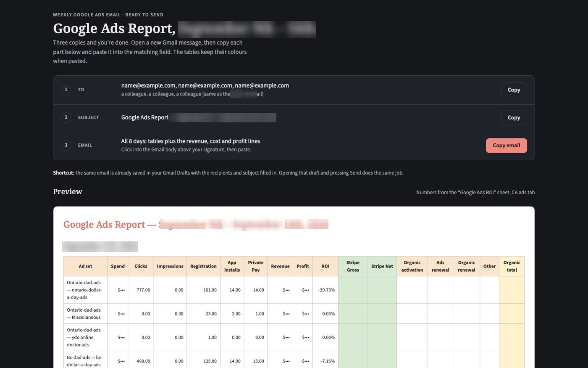Image resolution: width=588 pixels, height=368 pixels.
Task: Click the Spend column header
Action: click(118, 266)
